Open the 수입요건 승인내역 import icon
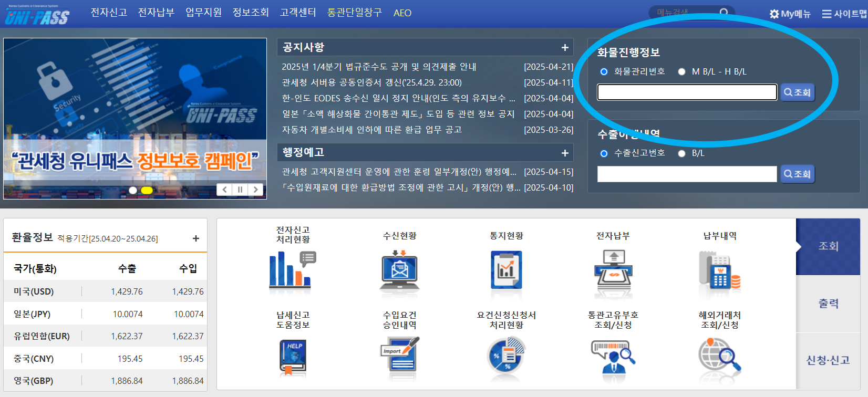 (x=399, y=355)
